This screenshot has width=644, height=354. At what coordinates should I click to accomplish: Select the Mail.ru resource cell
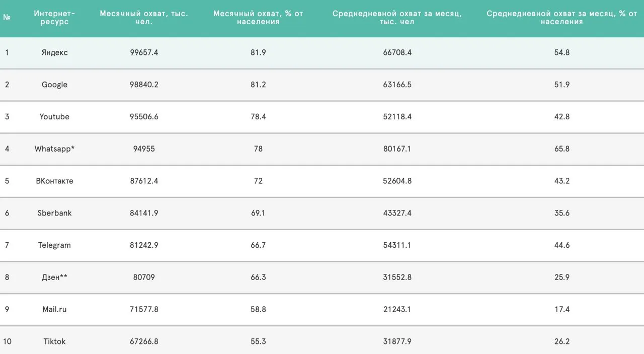(x=54, y=309)
